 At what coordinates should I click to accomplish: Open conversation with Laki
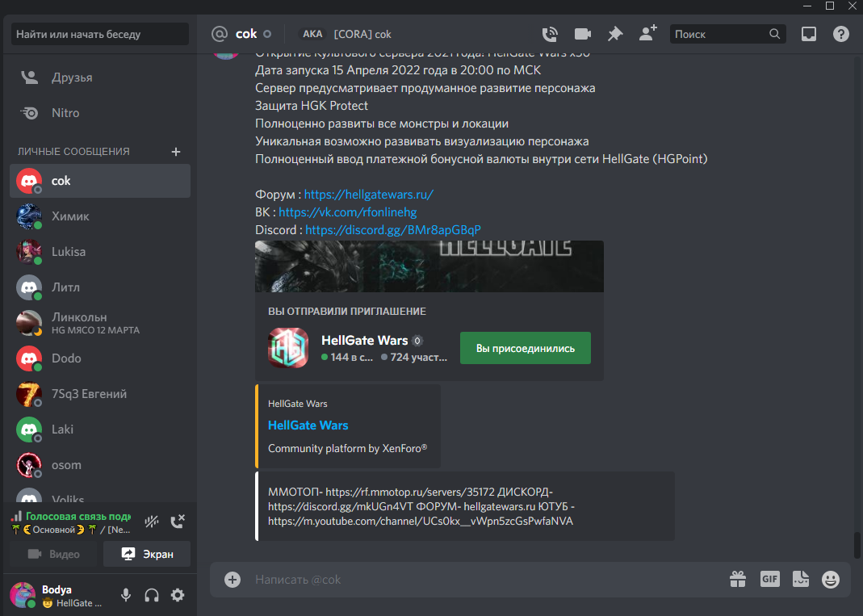pyautogui.click(x=100, y=430)
